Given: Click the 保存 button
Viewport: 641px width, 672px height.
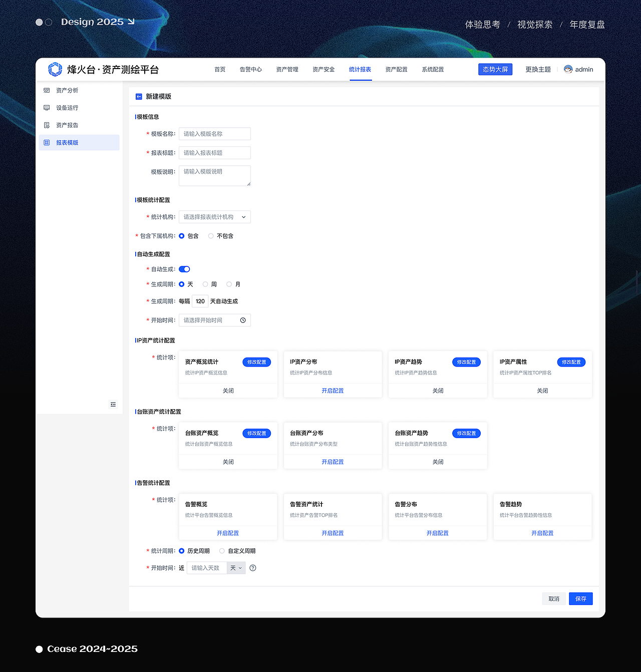Looking at the screenshot, I should pos(581,599).
